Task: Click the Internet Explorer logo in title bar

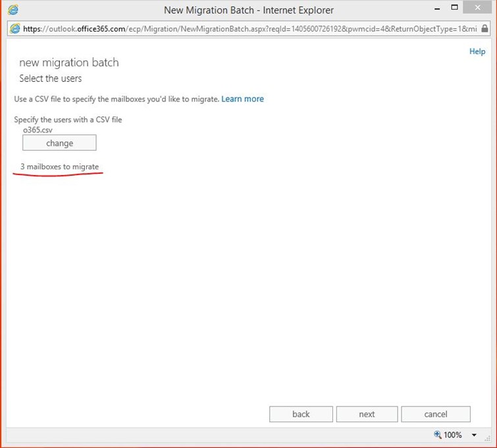Action: [13, 9]
